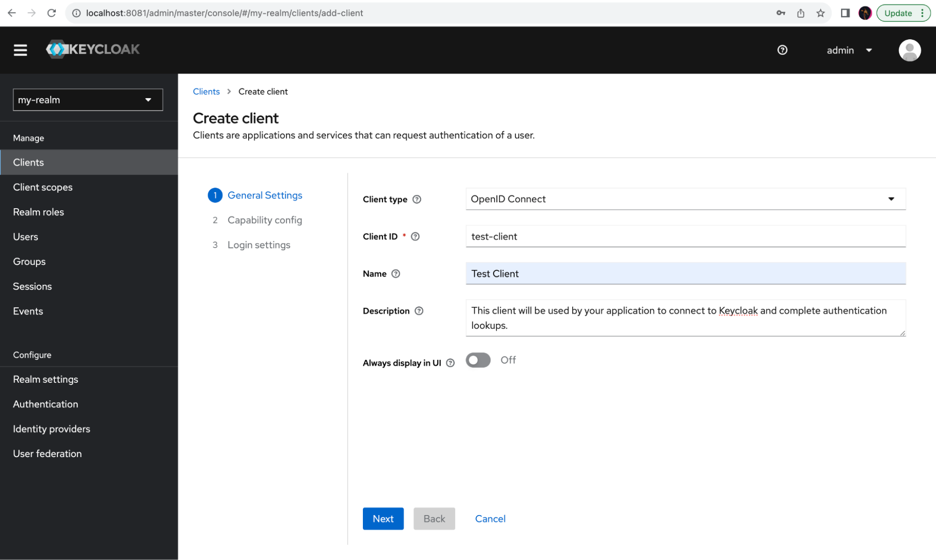Click the Cancel link to abort
The height and width of the screenshot is (560, 936).
click(490, 519)
